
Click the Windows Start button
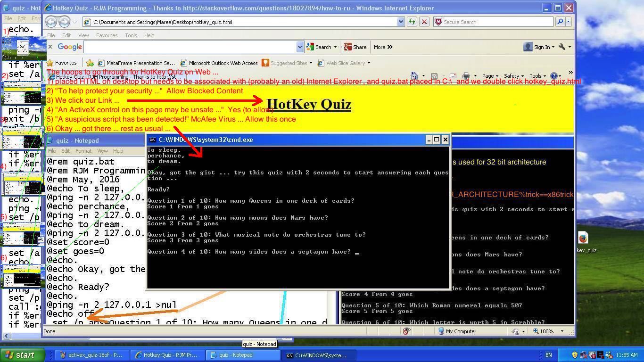click(x=22, y=355)
